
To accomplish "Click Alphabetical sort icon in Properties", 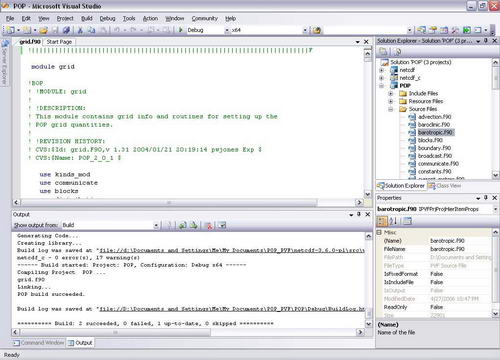I will click(x=393, y=221).
